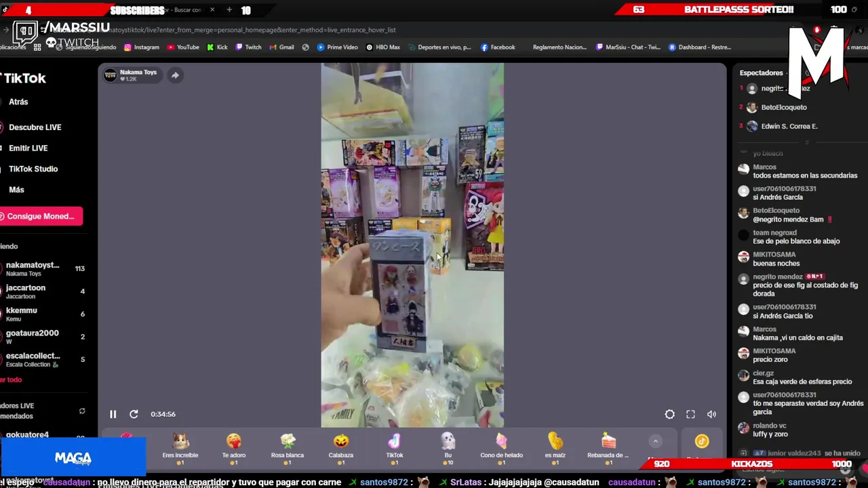Mute the live stream volume
This screenshot has height=488, width=868.
click(x=711, y=414)
